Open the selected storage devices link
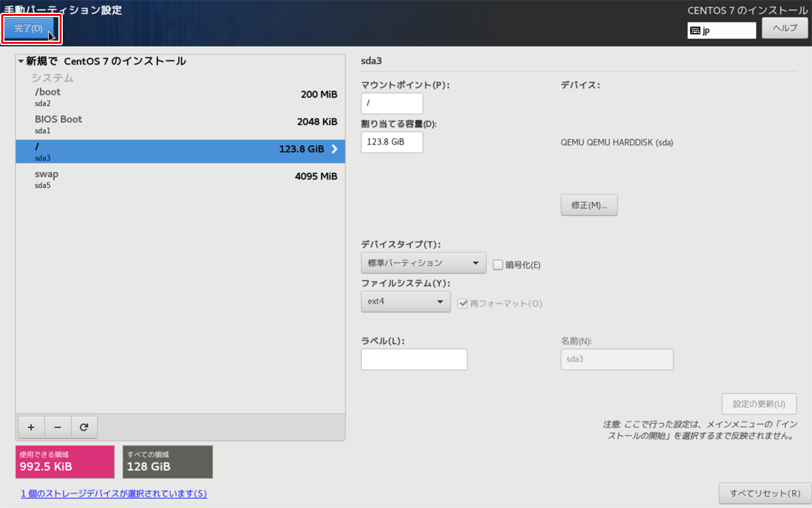Image resolution: width=812 pixels, height=508 pixels. tap(114, 493)
